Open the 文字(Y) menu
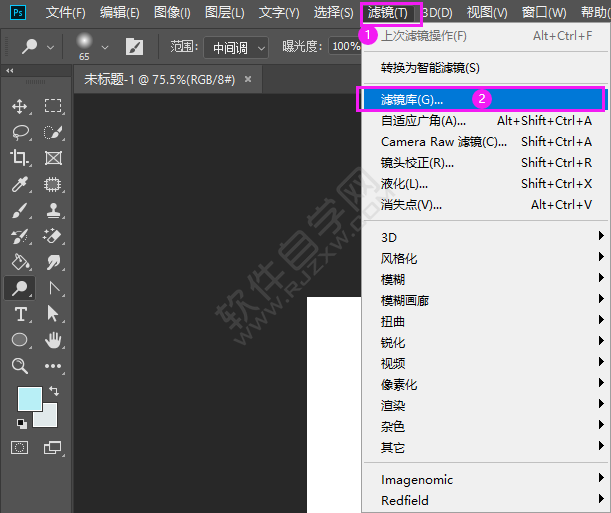 pyautogui.click(x=279, y=13)
